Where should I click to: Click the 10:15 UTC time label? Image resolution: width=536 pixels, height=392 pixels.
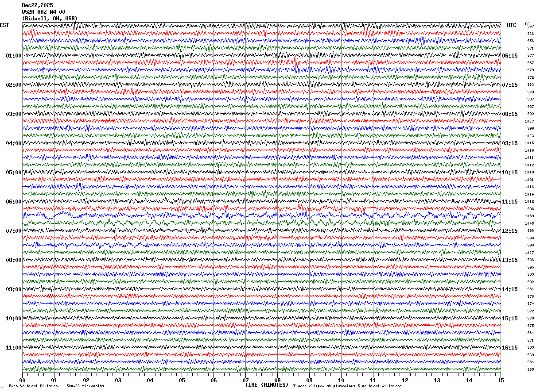510,173
